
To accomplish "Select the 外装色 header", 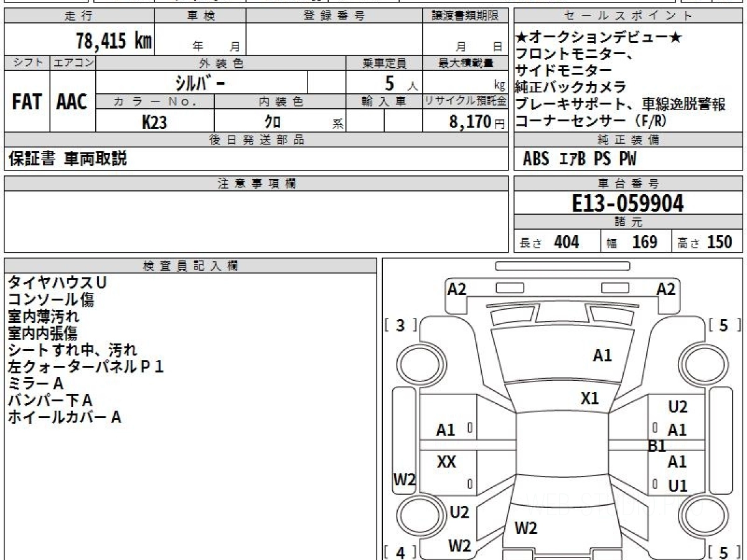I will click(x=221, y=63).
